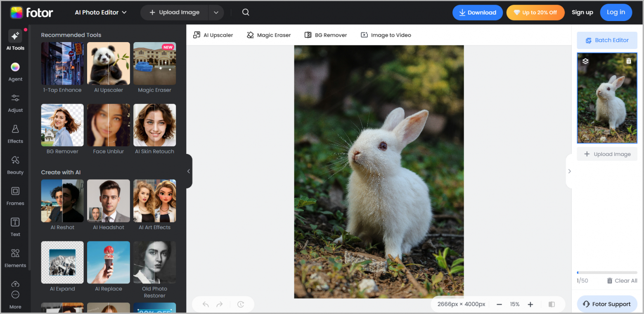Image resolution: width=644 pixels, height=314 pixels.
Task: Click the layers icon on the rabbit thumbnail
Action: coord(585,61)
